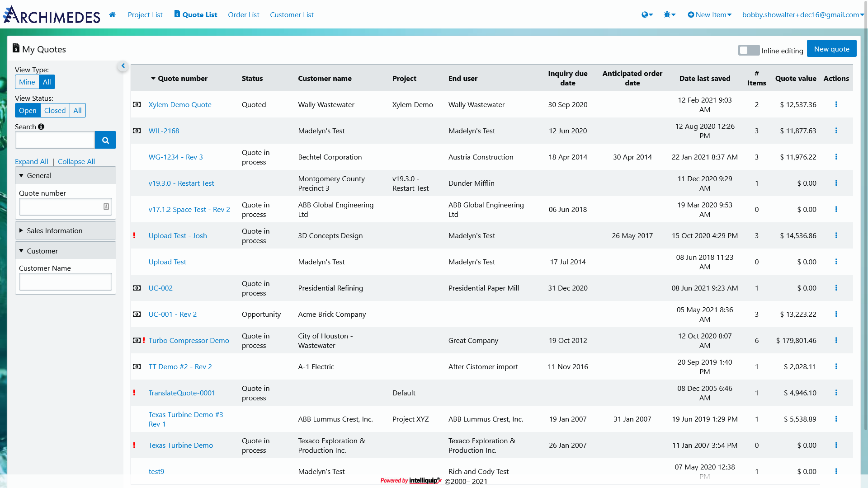Open the WG-1234 - Rev 3 quote link
Image resolution: width=868 pixels, height=488 pixels.
(176, 157)
